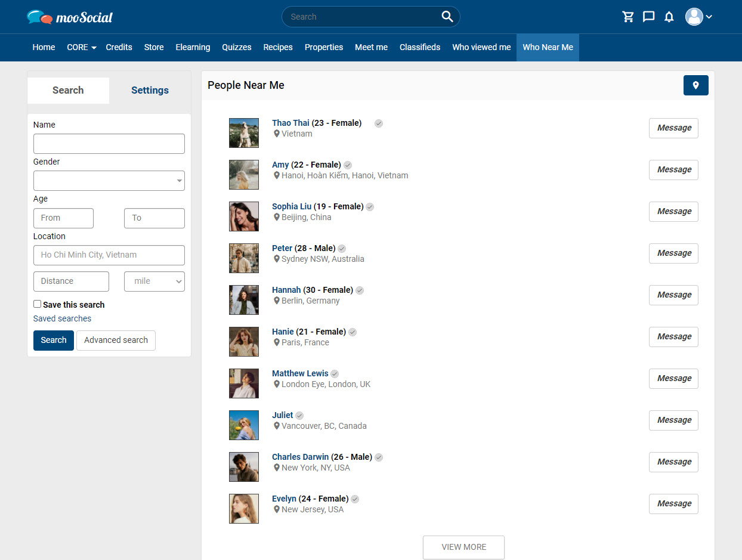Click the Age To input field

[154, 218]
